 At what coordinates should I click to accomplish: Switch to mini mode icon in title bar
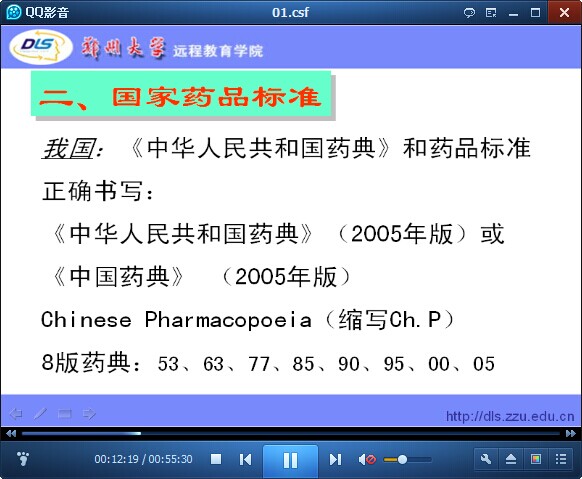click(x=491, y=13)
